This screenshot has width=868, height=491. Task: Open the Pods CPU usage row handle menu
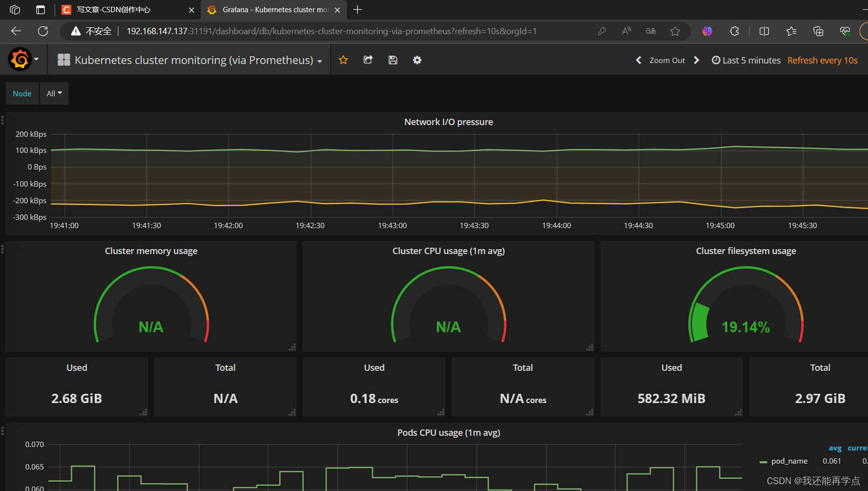point(2,430)
